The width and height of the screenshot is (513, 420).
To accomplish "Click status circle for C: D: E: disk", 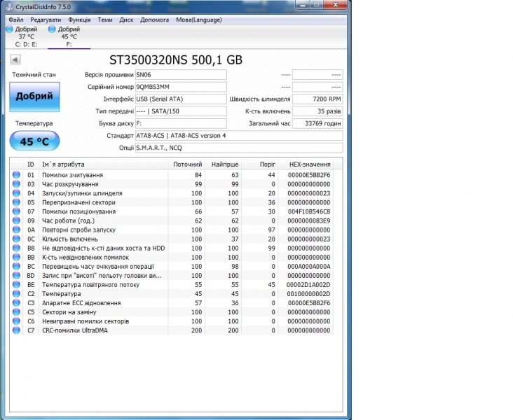I will [x=9, y=29].
